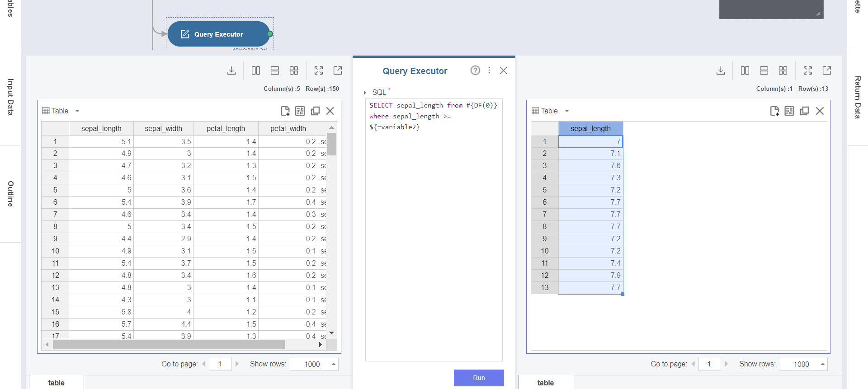Select two-column layout in return data panel
The height and width of the screenshot is (389, 868).
click(x=745, y=70)
